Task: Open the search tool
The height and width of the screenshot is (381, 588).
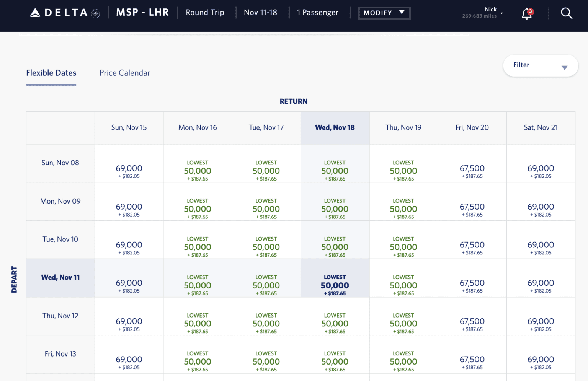Action: (567, 13)
